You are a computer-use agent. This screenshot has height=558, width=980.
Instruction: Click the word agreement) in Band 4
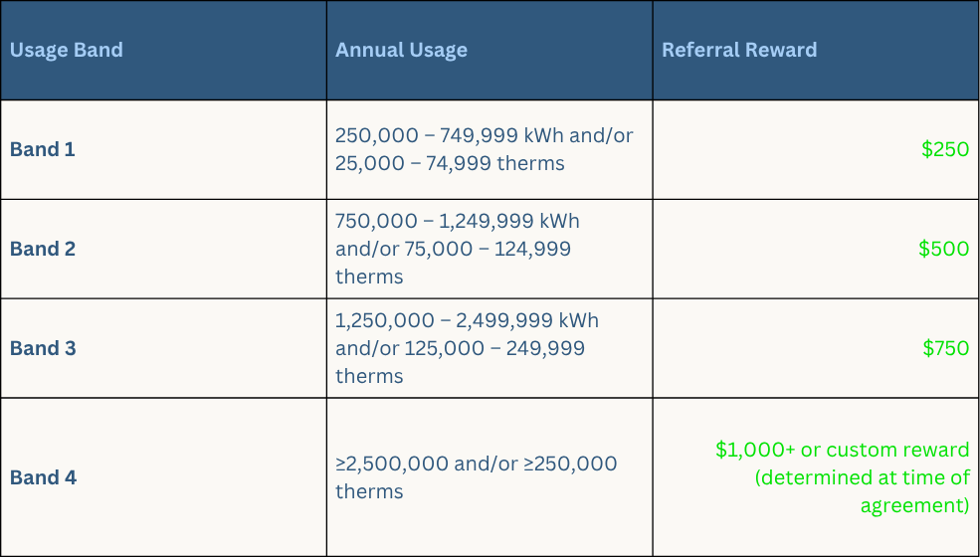[915, 505]
